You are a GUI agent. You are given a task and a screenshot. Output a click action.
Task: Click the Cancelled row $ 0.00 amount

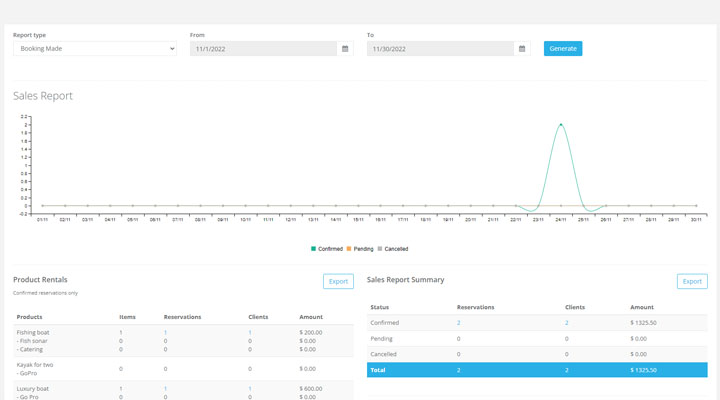click(x=638, y=354)
